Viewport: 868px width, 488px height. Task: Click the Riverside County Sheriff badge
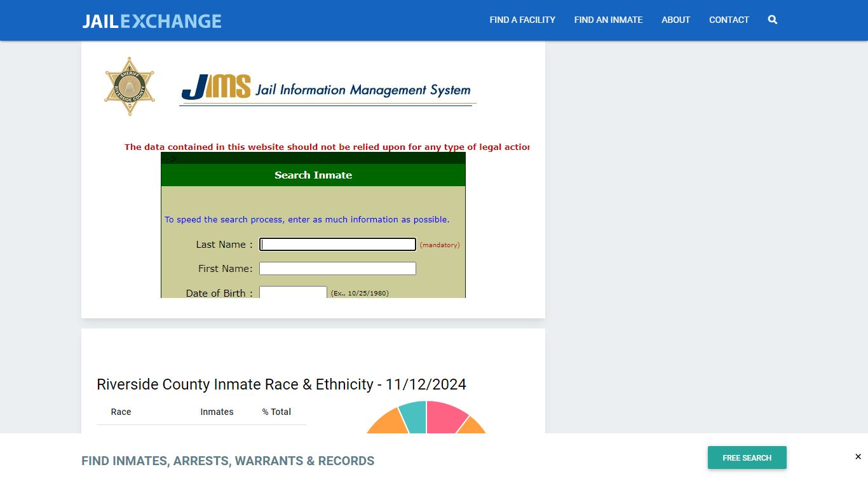point(130,86)
